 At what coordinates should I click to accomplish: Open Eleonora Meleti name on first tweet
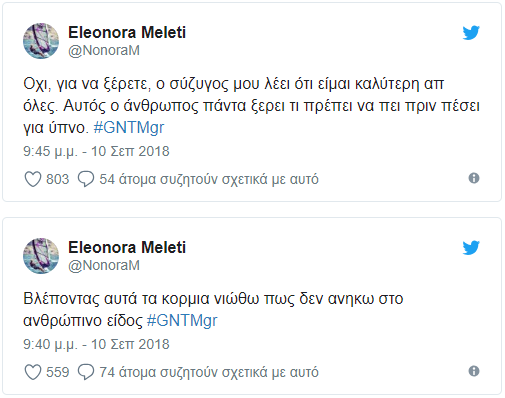tap(127, 33)
